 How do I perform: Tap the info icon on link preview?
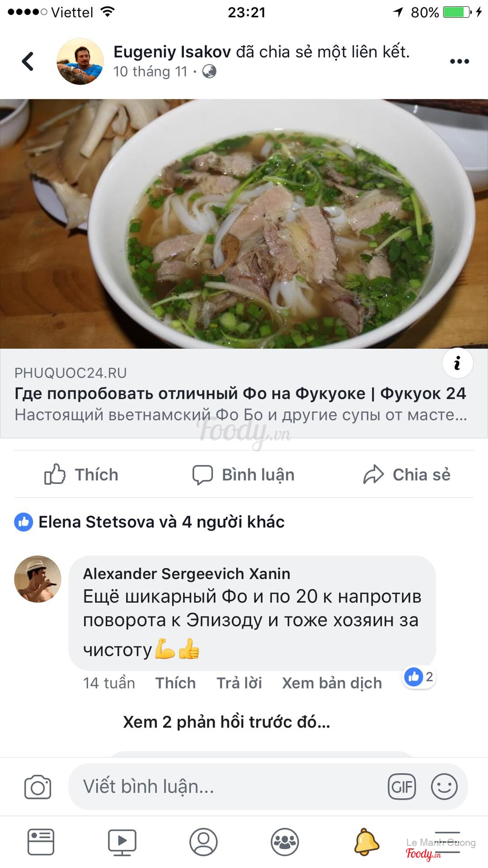click(457, 363)
